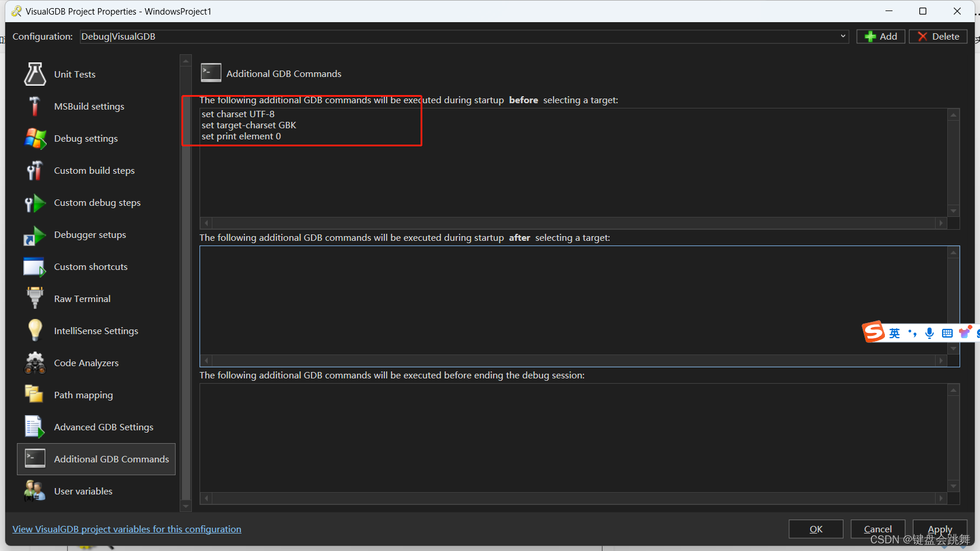The image size is (980, 551).
Task: Click the Path mapping folders icon
Action: click(x=35, y=395)
